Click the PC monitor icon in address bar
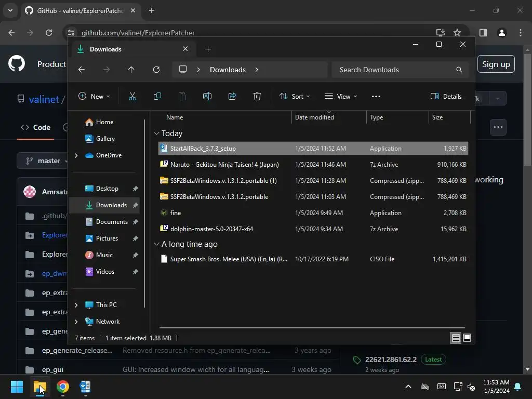This screenshot has height=399, width=532. tap(183, 70)
